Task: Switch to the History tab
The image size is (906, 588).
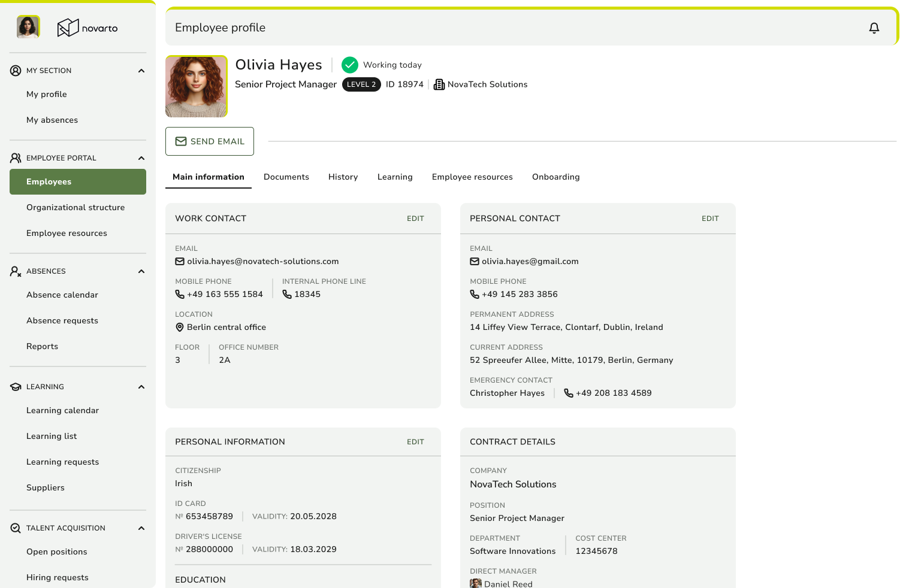Action: pyautogui.click(x=343, y=177)
